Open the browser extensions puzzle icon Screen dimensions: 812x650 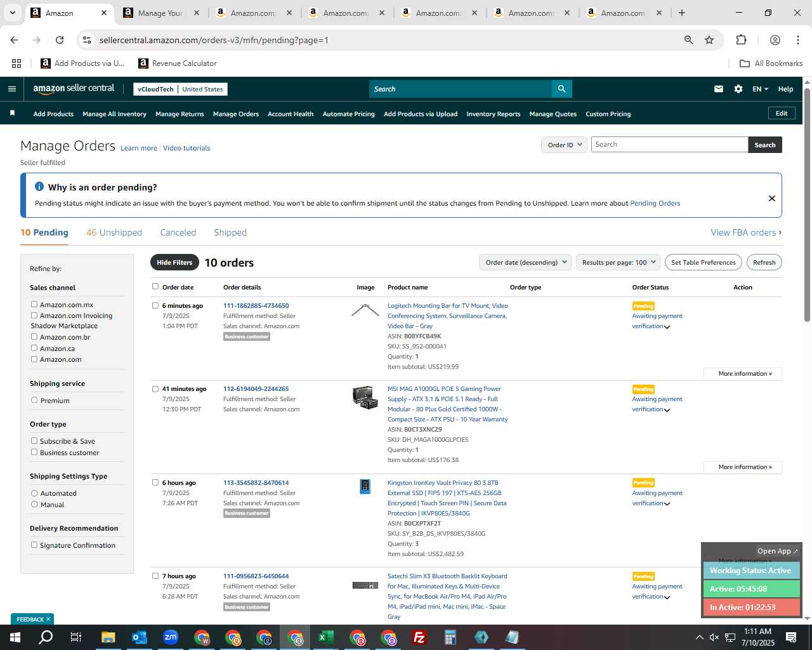(x=741, y=40)
